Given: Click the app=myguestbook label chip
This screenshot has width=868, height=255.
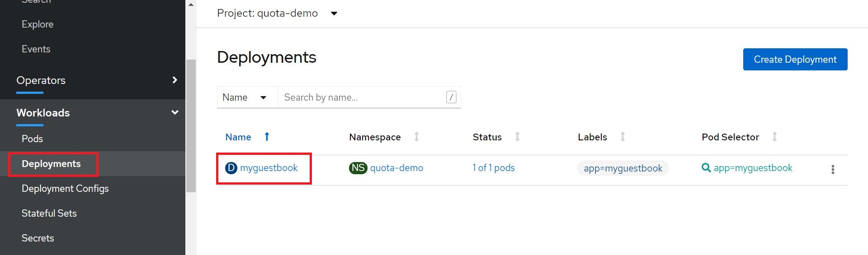Looking at the screenshot, I should 623,168.
